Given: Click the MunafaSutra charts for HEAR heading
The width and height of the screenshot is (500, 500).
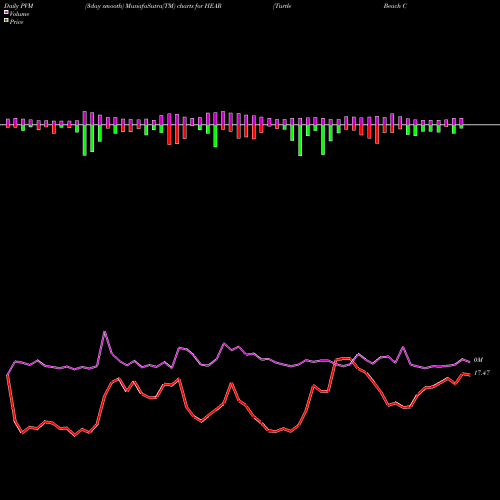Looking at the screenshot, I should coord(153,6).
